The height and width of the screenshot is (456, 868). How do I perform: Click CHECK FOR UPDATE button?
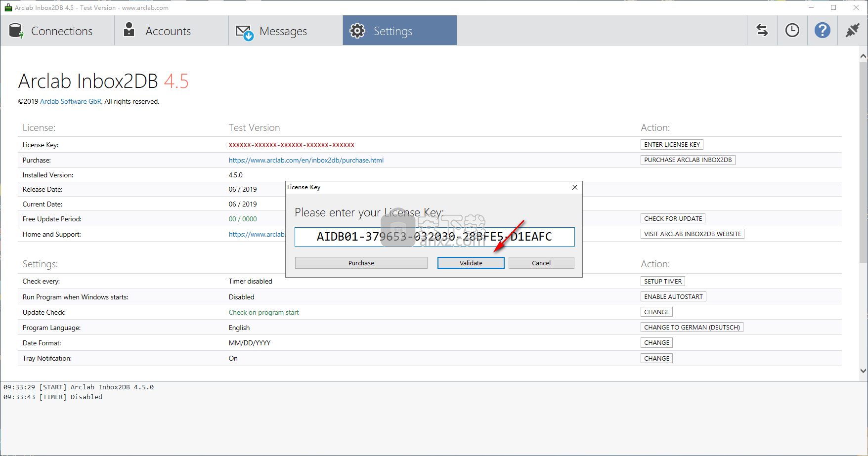click(x=673, y=219)
